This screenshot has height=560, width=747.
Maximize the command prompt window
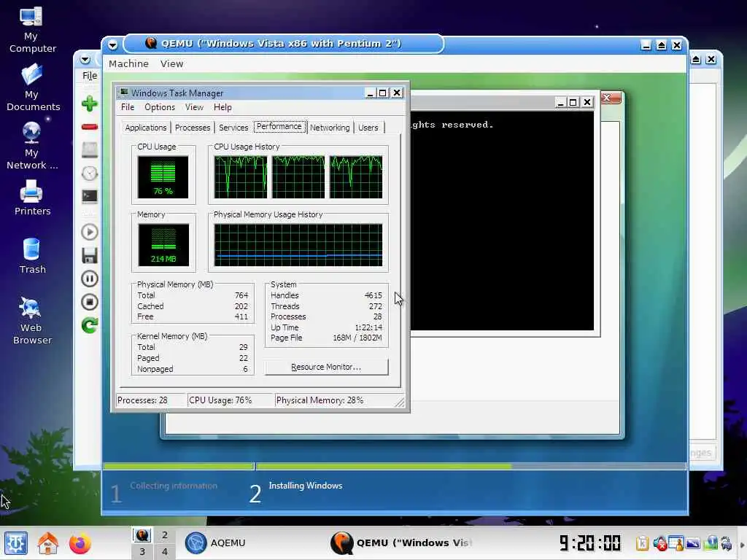(x=573, y=102)
